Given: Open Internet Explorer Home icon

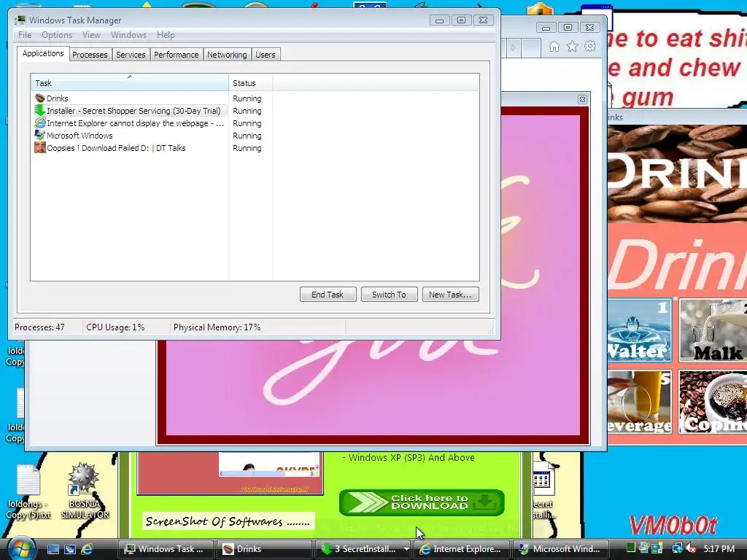Looking at the screenshot, I should coord(554,46).
